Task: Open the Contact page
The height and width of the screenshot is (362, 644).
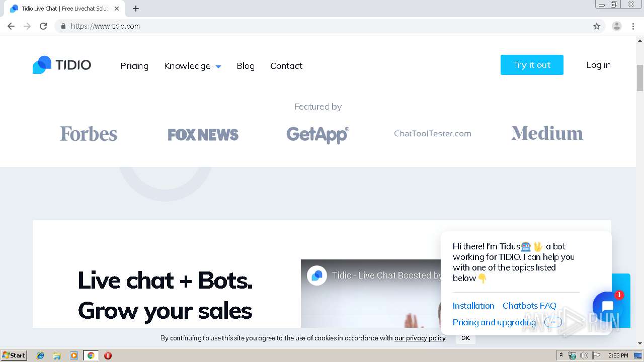Action: tap(286, 66)
